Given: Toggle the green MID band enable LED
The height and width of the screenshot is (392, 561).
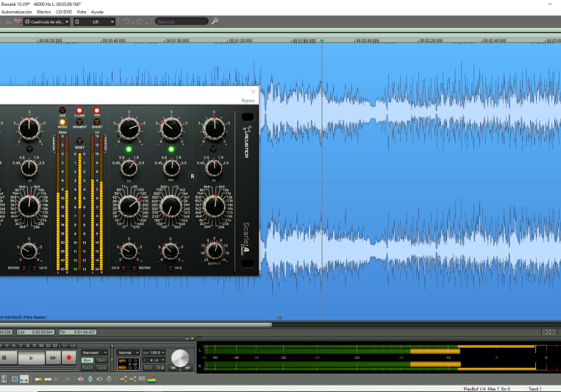Looking at the screenshot, I should coord(171,149).
